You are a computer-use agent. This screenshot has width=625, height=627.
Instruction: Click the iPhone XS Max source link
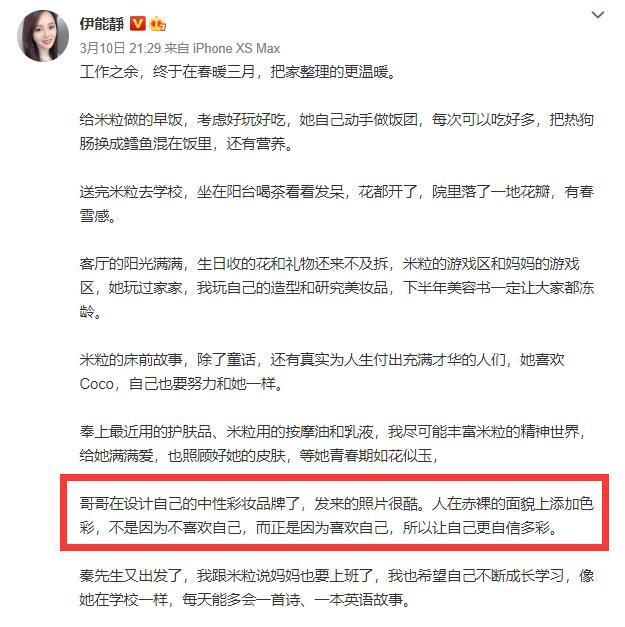[236, 48]
